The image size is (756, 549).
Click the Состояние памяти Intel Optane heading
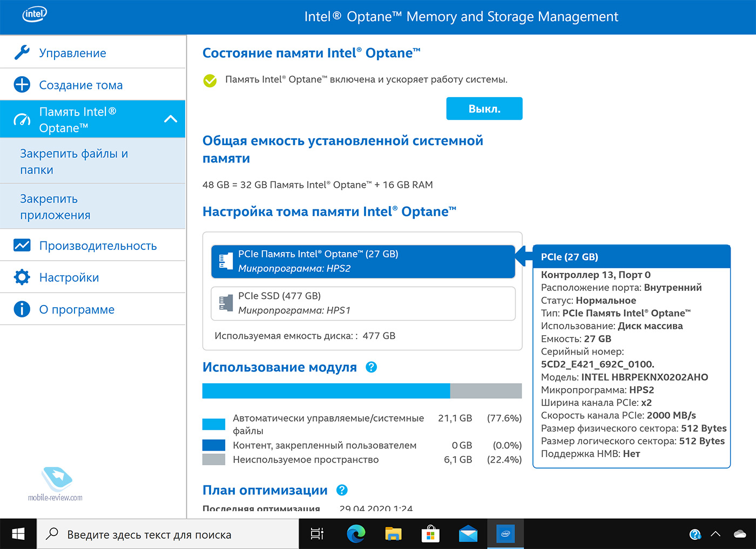tap(312, 53)
